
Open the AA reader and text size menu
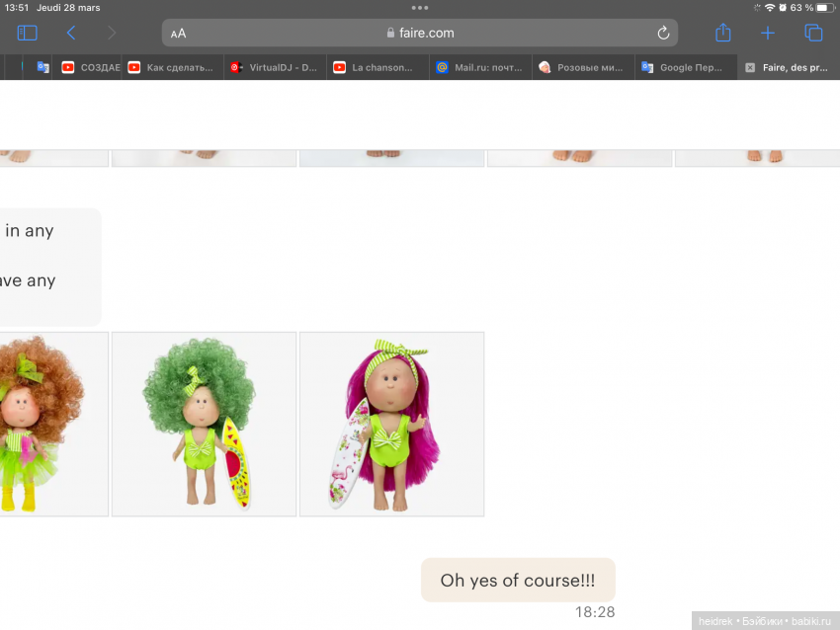click(x=178, y=34)
